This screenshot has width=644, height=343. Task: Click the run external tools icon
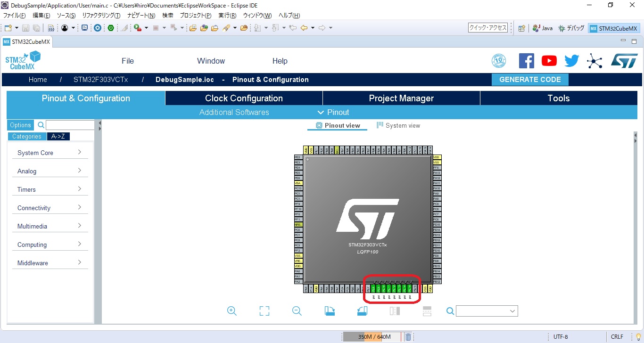[x=138, y=28]
